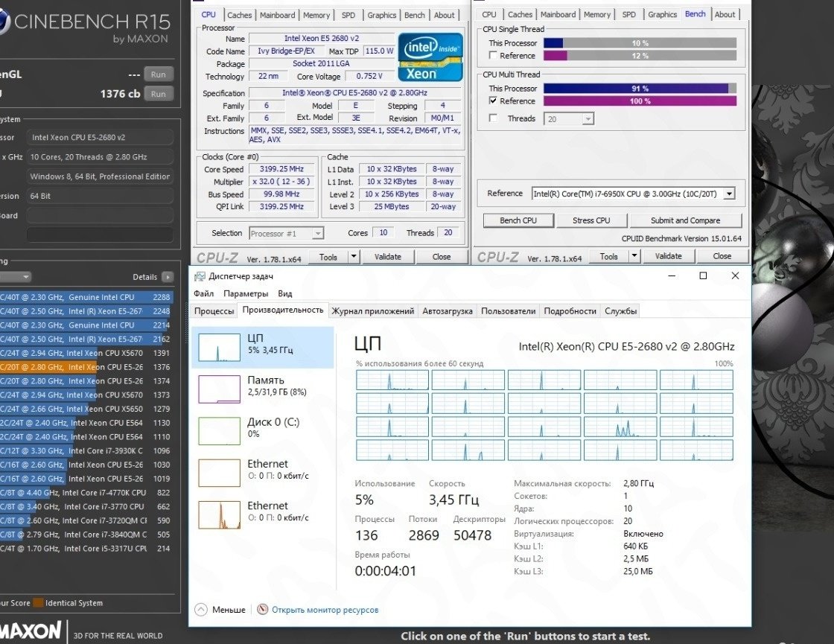Click Cores/Threads field showing 10 Cores, 20 Threads
The width and height of the screenshot is (834, 644).
tap(100, 157)
